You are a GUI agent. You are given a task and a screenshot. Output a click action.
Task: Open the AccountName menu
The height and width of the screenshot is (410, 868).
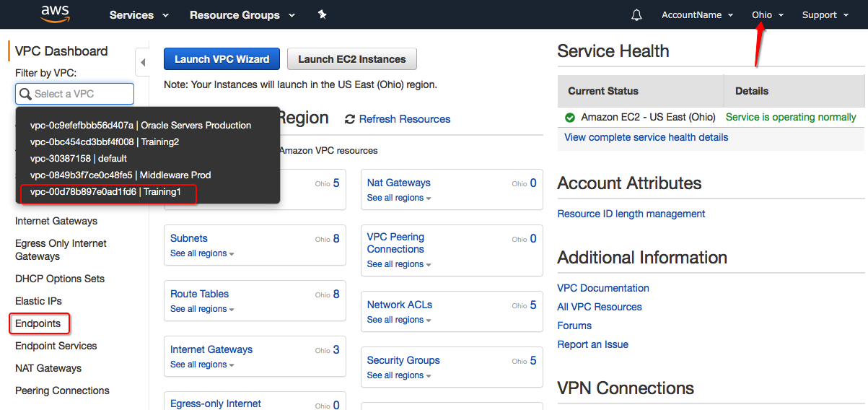[697, 15]
